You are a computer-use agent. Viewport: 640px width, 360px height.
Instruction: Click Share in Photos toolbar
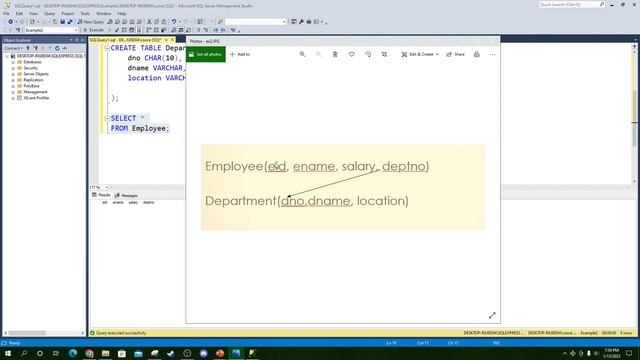(x=456, y=54)
